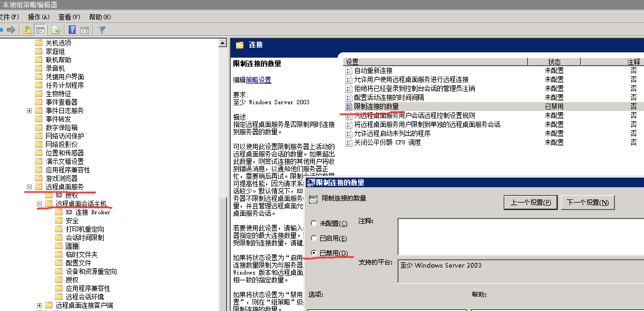
Task: Open the 操作(A) menu
Action: click(x=39, y=17)
